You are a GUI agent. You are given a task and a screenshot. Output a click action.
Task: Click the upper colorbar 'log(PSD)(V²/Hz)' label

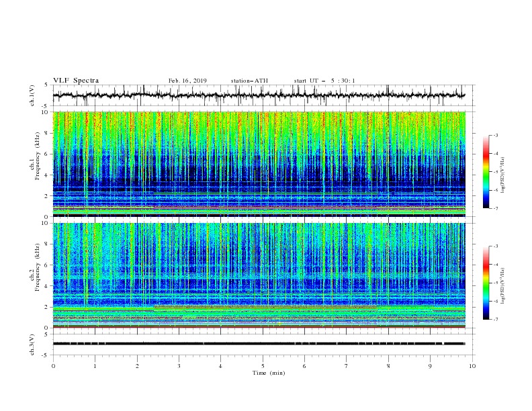[503, 175]
